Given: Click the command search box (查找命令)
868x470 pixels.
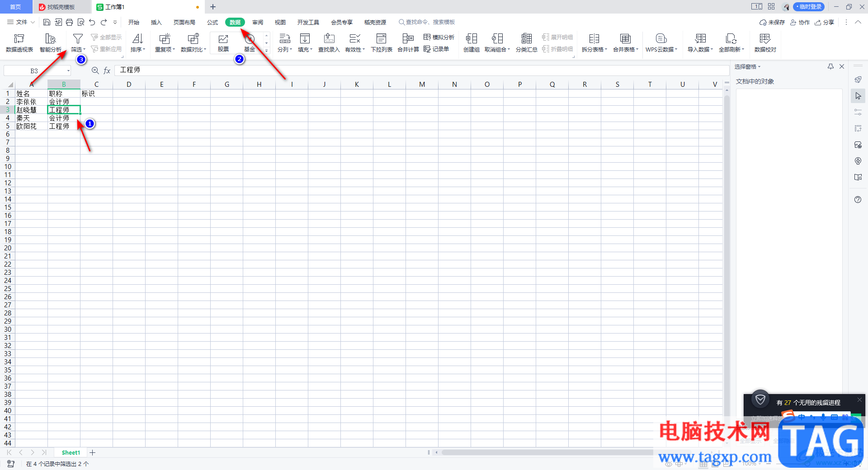Looking at the screenshot, I should pos(427,22).
